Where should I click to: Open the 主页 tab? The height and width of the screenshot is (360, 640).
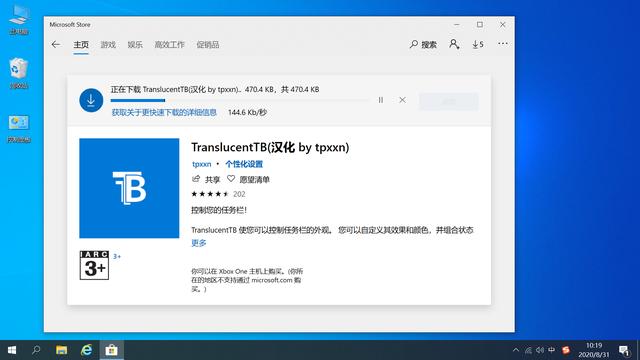(x=81, y=44)
